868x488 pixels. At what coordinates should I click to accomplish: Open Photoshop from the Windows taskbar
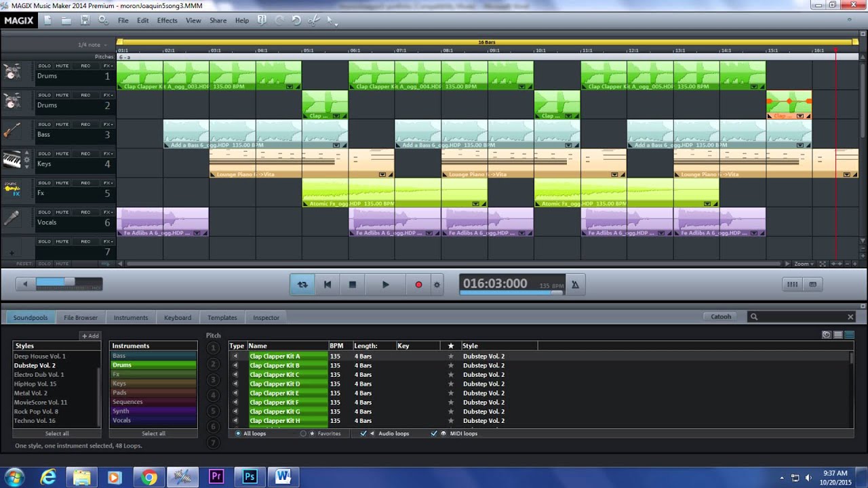point(250,476)
